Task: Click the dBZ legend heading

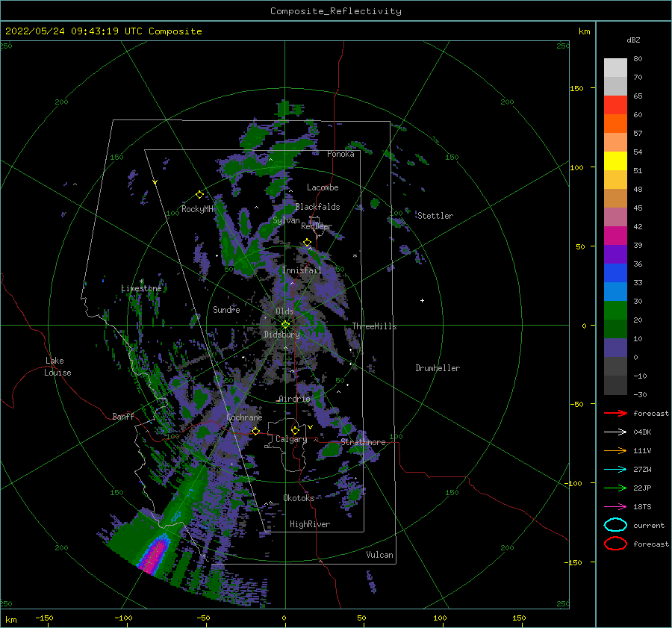Action: click(633, 40)
